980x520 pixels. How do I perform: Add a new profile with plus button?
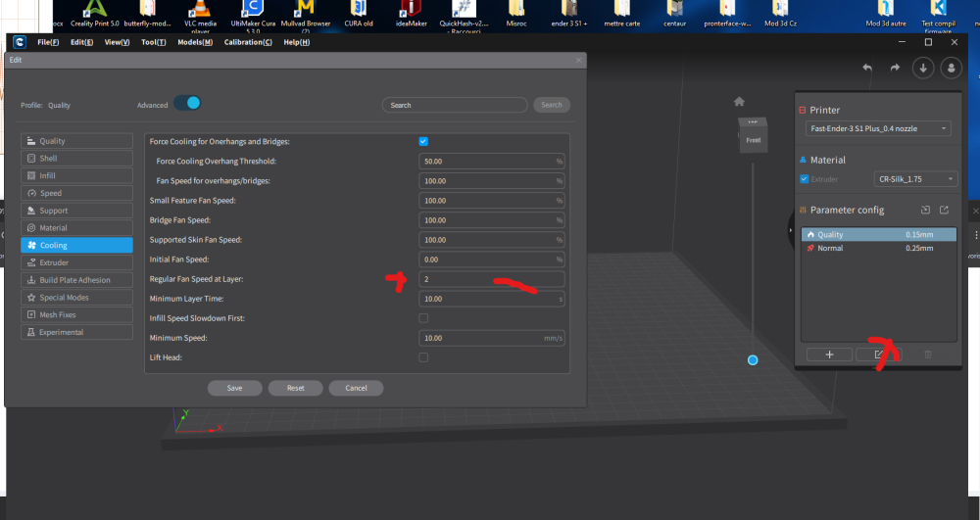[829, 355]
